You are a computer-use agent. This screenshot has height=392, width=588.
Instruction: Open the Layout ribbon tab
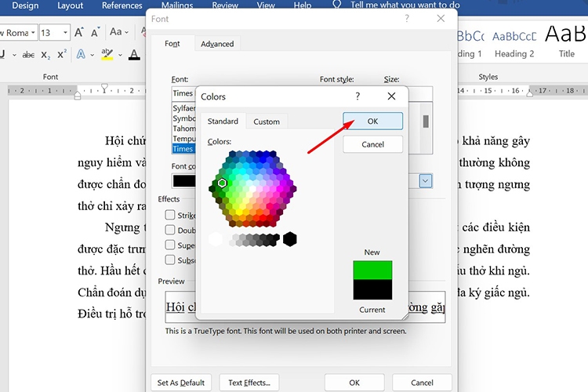coord(70,5)
